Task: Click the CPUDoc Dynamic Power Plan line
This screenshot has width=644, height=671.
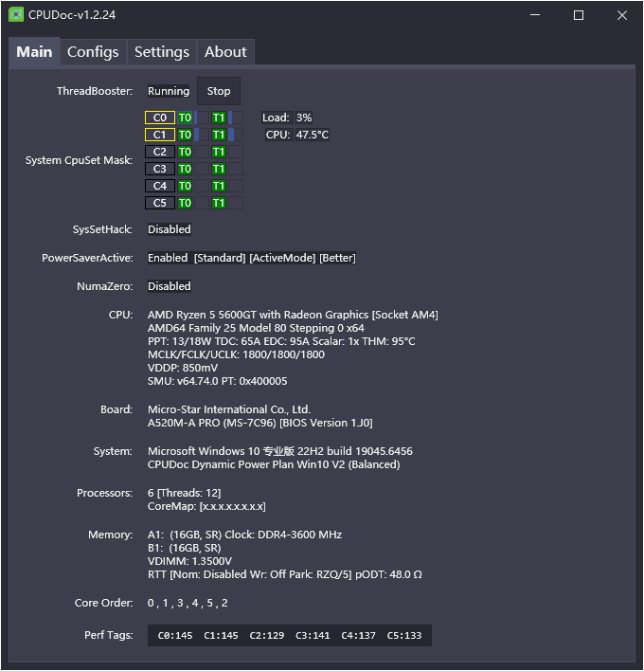Action: pos(274,464)
